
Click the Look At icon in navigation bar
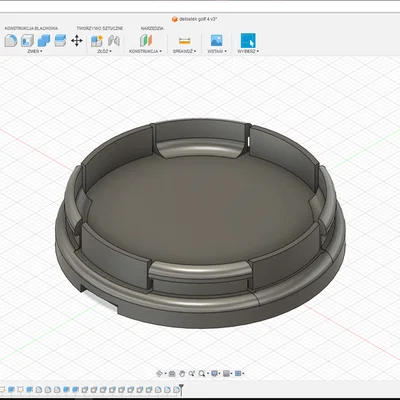coord(172,373)
